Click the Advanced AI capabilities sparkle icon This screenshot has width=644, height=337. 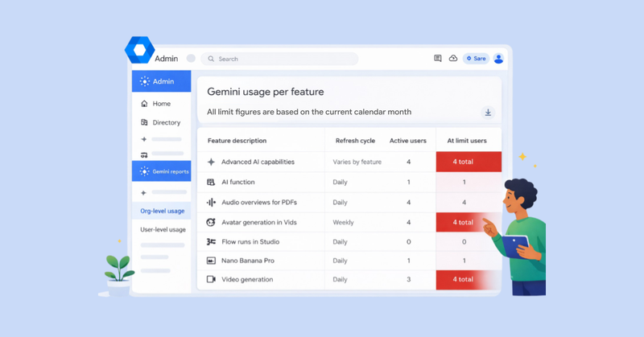(211, 162)
